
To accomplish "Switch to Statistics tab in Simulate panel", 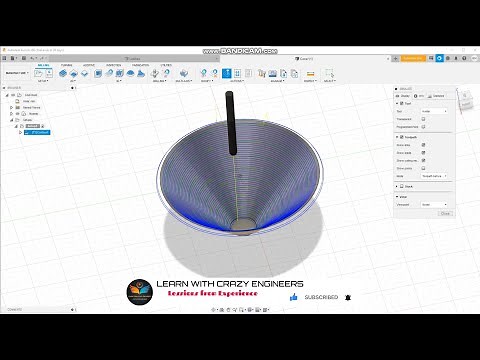I will pyautogui.click(x=436, y=96).
